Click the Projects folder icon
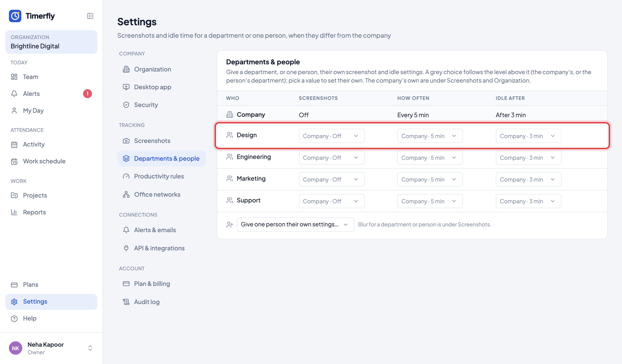Image resolution: width=622 pixels, height=364 pixels. pyautogui.click(x=14, y=195)
